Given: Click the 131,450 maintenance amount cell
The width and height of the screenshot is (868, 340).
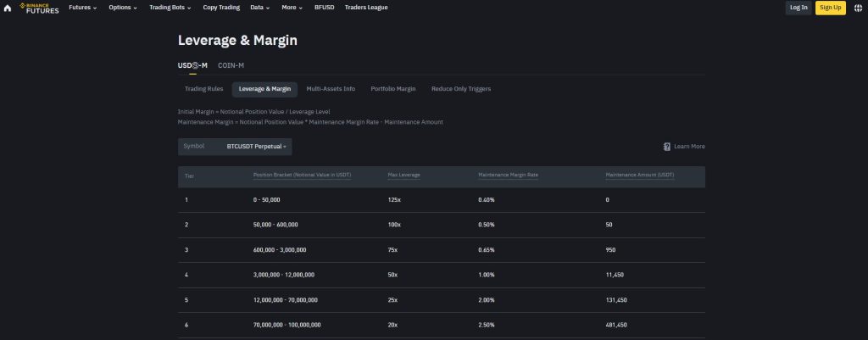Looking at the screenshot, I should [x=616, y=300].
